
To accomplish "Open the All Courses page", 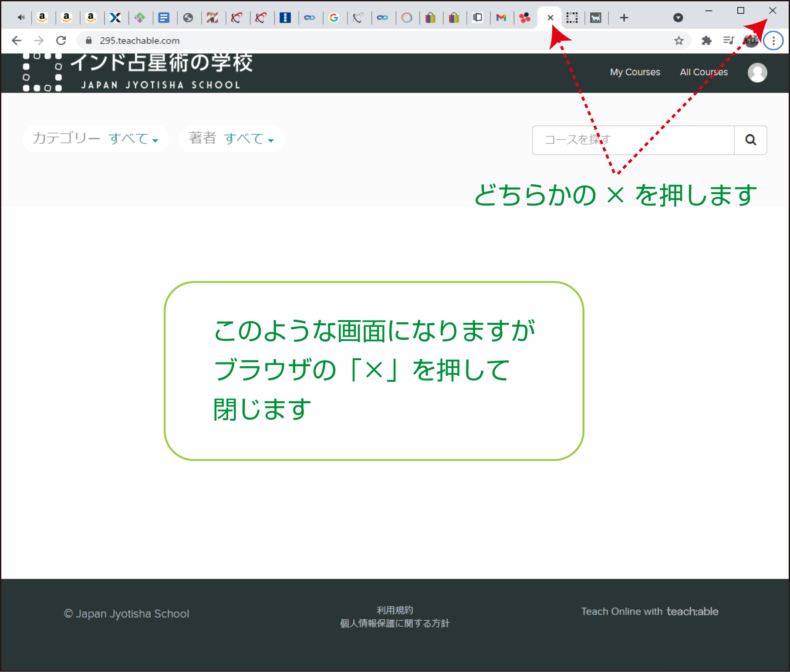I will pos(704,72).
